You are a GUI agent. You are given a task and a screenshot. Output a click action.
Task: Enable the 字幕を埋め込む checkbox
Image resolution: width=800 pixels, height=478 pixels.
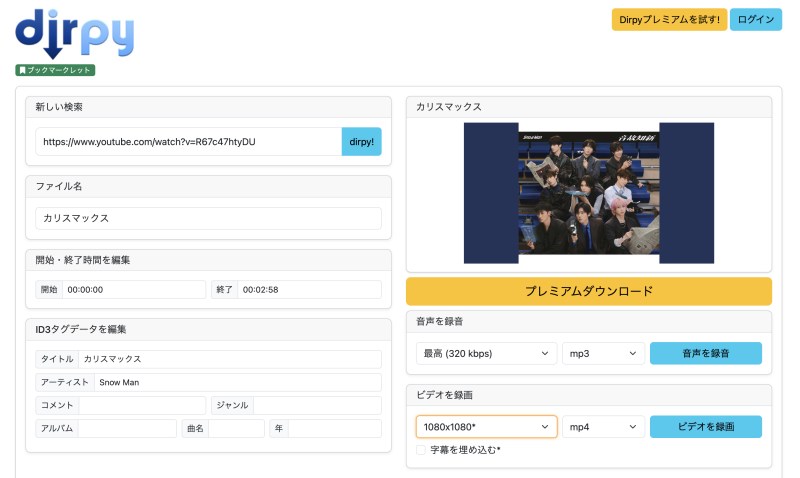pyautogui.click(x=421, y=450)
